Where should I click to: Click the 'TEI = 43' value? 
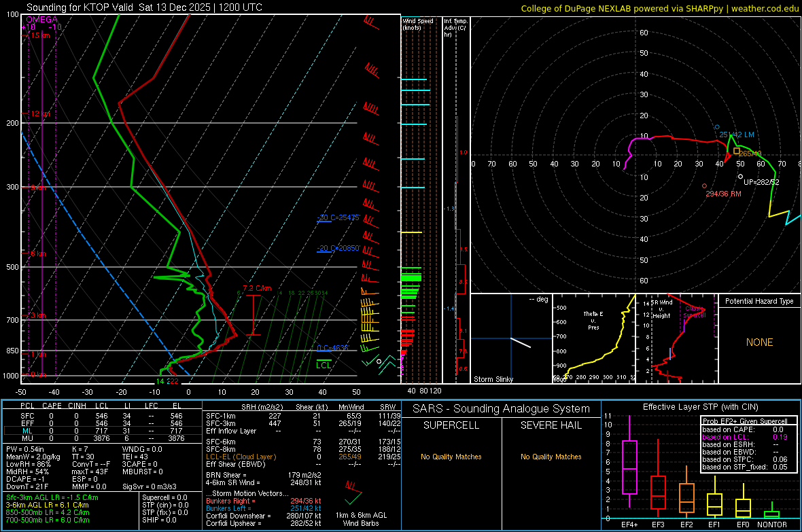coord(135,457)
